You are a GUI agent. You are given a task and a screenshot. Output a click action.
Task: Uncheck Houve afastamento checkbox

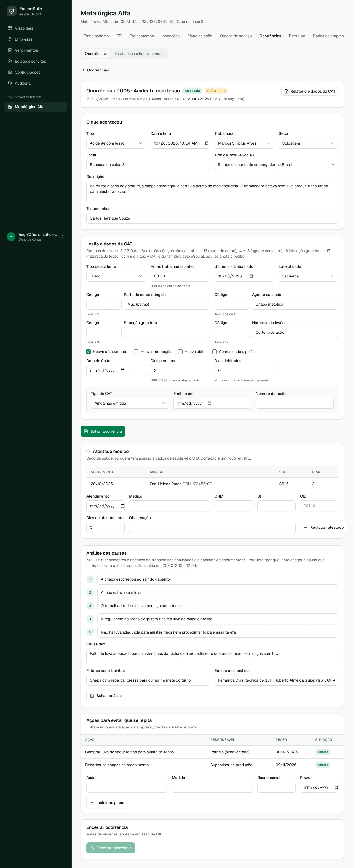pos(89,352)
